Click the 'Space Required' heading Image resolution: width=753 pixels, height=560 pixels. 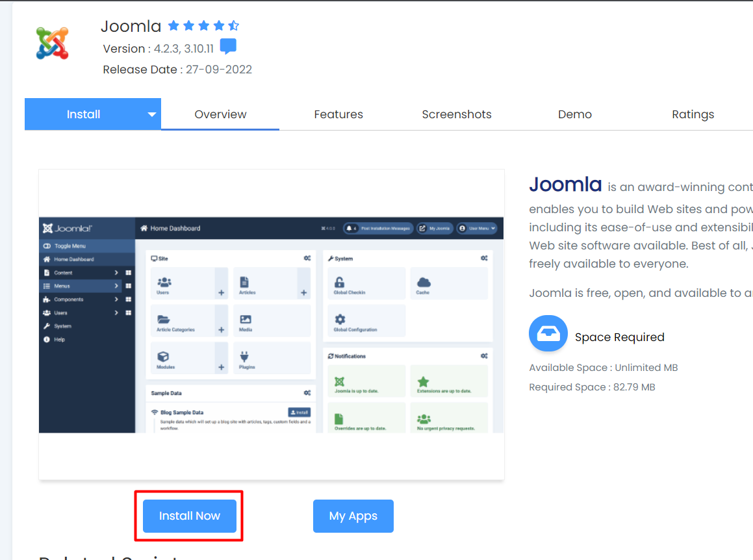pos(620,337)
